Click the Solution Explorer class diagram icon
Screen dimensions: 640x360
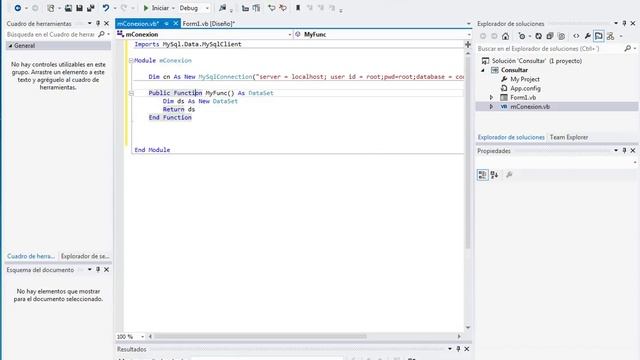point(611,36)
